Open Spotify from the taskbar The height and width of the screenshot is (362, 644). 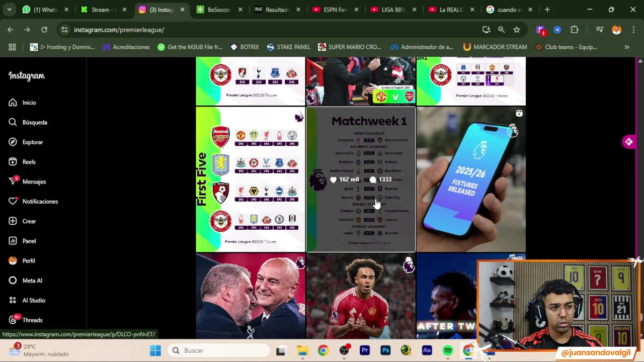coord(447,350)
